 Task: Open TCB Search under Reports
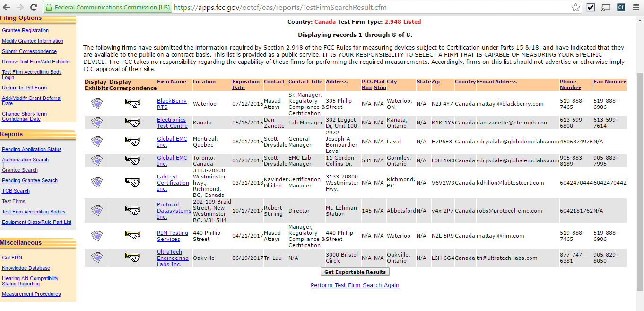(16, 191)
